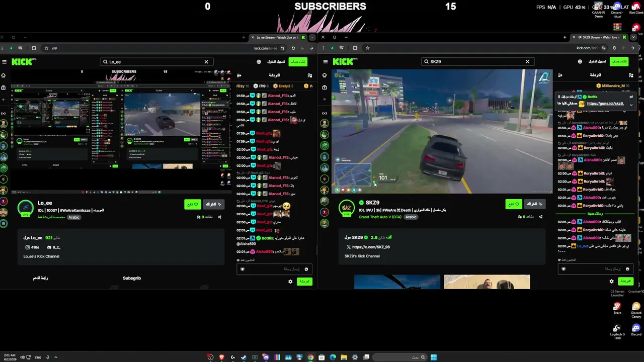Clear the Lo_ee search box with the X

(x=206, y=62)
